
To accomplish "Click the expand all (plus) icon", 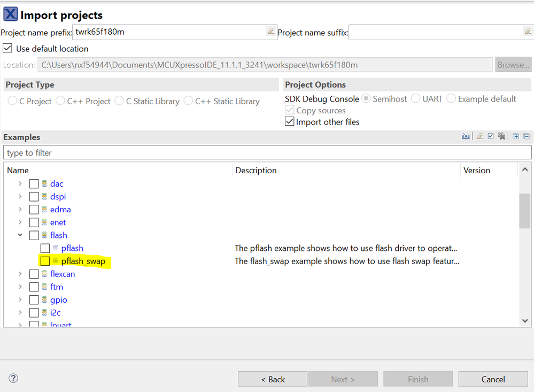I will 516,137.
